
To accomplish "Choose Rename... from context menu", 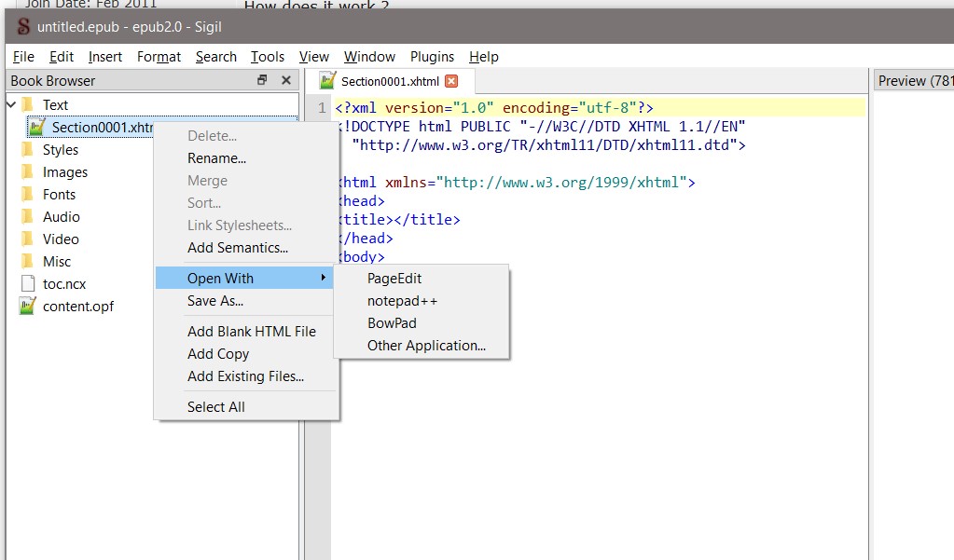I will click(x=246, y=158).
